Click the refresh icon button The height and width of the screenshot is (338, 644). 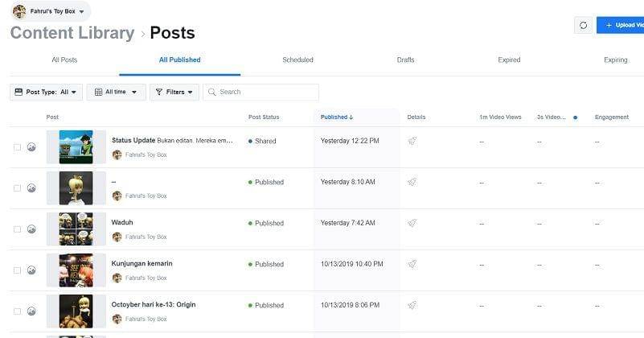pyautogui.click(x=583, y=25)
